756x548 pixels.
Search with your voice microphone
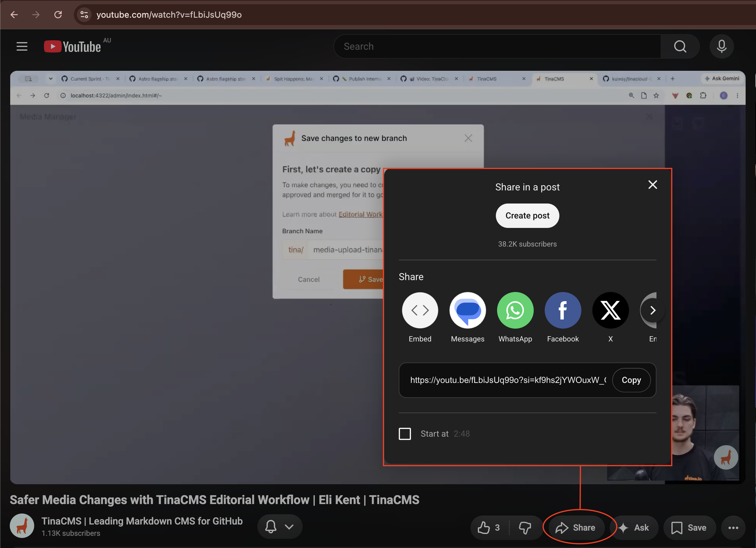click(x=721, y=46)
